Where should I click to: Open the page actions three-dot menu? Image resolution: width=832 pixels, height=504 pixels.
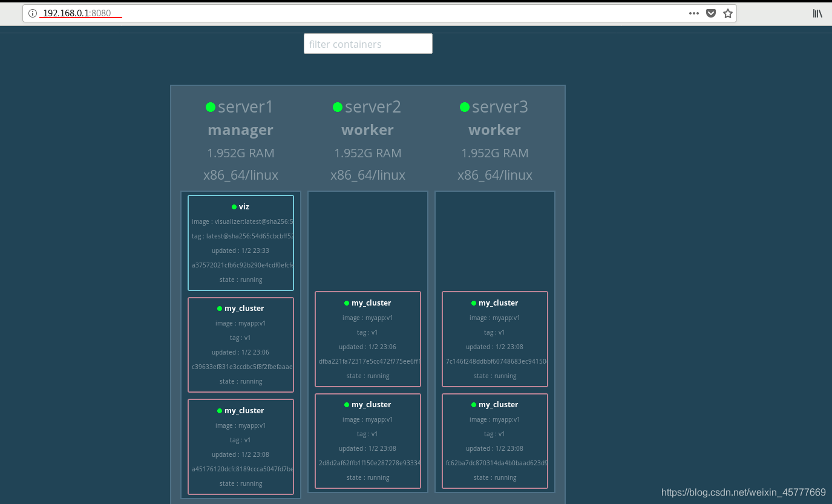tap(694, 13)
